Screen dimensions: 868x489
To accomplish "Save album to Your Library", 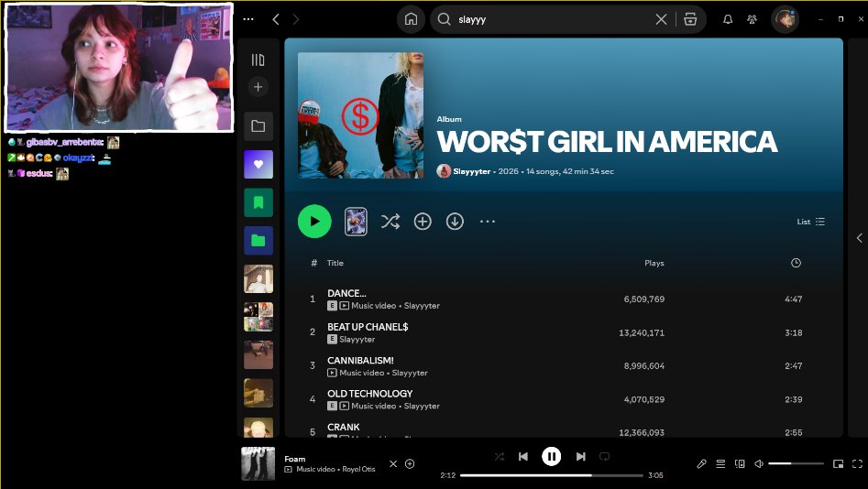I will tap(423, 222).
